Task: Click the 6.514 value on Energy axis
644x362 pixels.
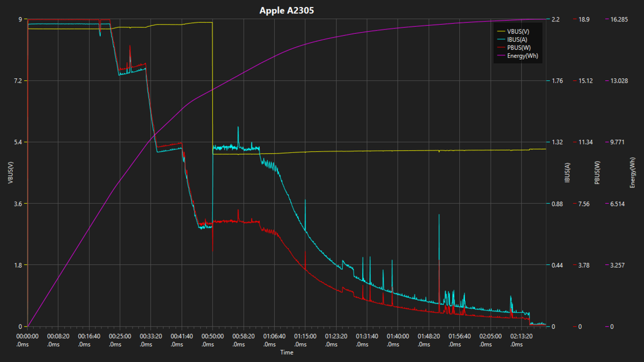Action: coord(617,204)
